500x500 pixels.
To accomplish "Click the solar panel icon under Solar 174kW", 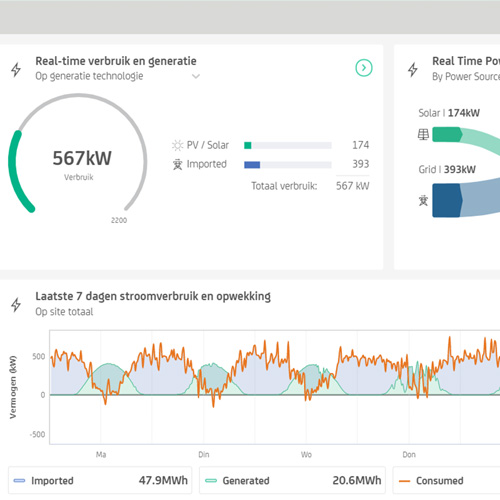I will [423, 135].
